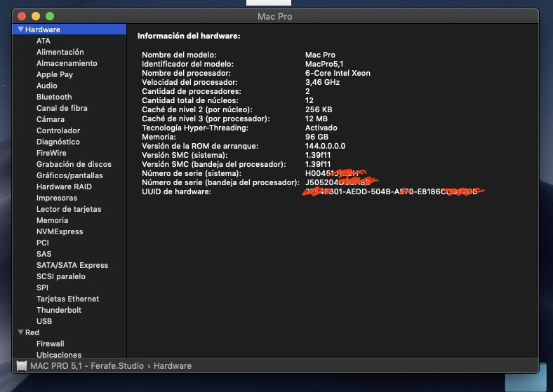The image size is (553, 392).
Task: Select ATA in the sidebar
Action: [x=44, y=41]
